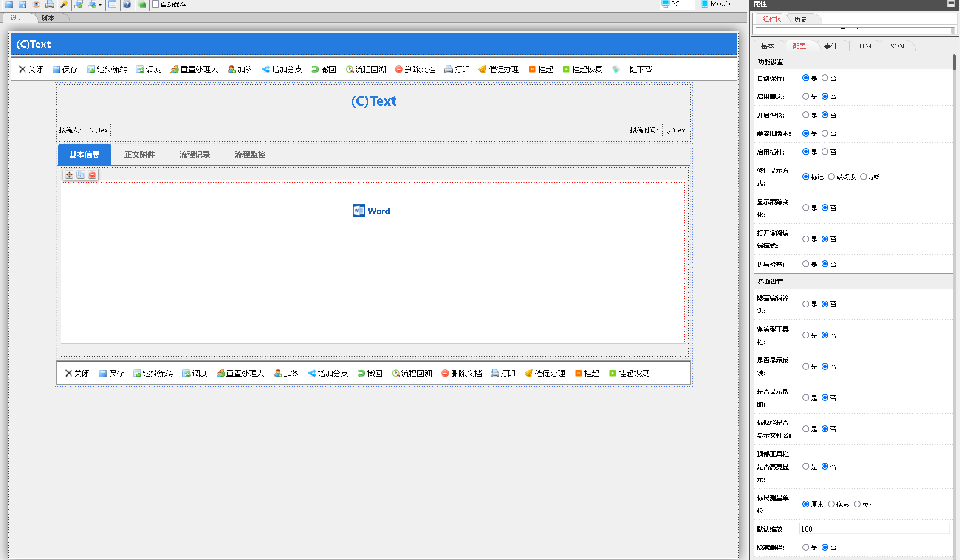The height and width of the screenshot is (560, 960).
Task: Open the JSON properties tab
Action: [x=895, y=46]
